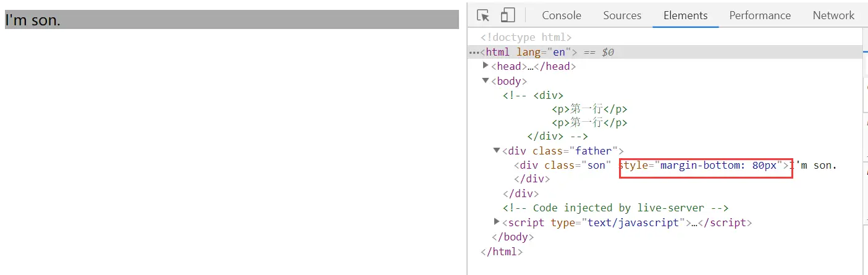Toggle the device toolbar icon
This screenshot has width=868, height=275.
508,15
